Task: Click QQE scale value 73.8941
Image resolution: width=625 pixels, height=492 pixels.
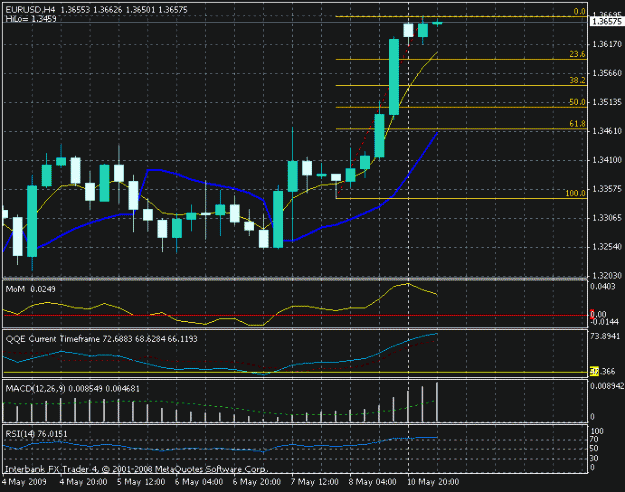Action: point(605,337)
